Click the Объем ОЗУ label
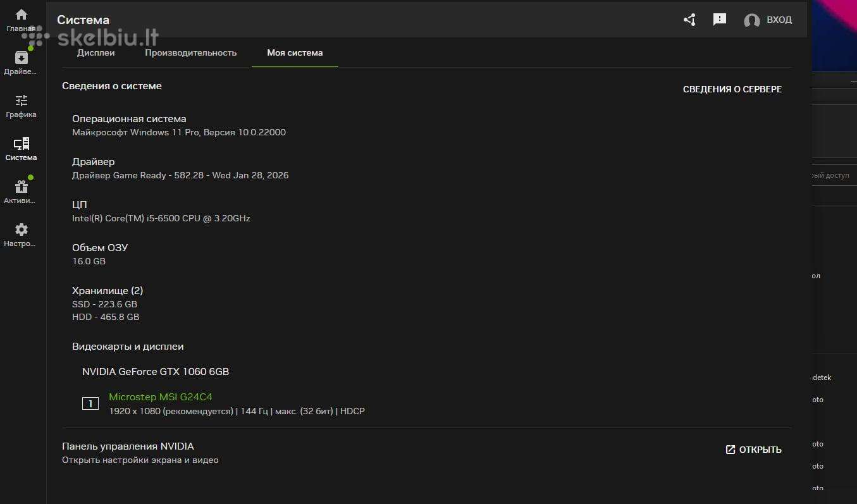Image resolution: width=857 pixels, height=504 pixels. pyautogui.click(x=100, y=248)
